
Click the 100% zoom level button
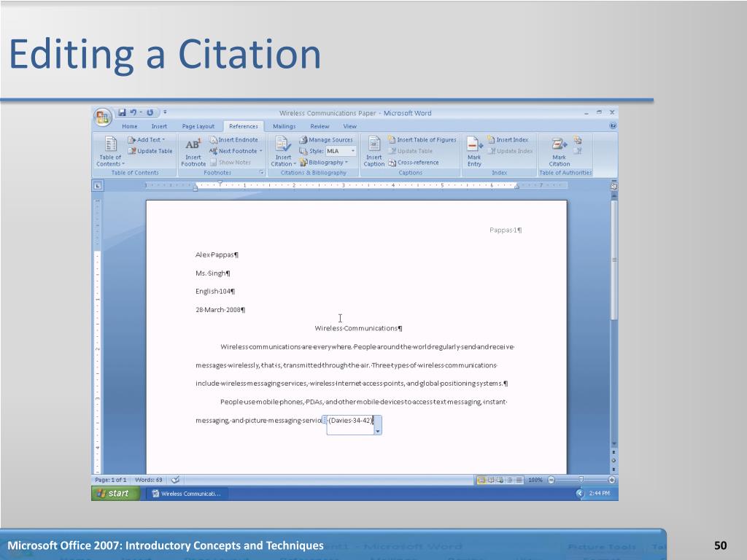535,480
